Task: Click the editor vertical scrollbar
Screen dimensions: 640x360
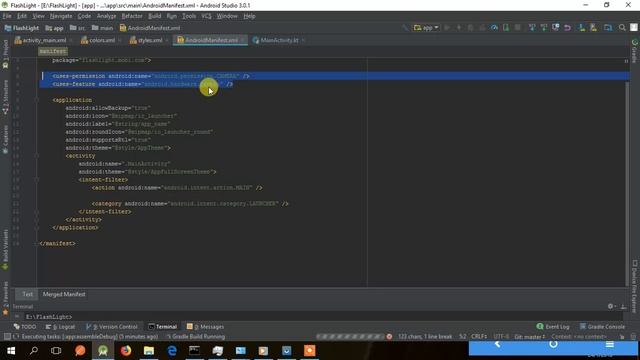Action: [627, 184]
